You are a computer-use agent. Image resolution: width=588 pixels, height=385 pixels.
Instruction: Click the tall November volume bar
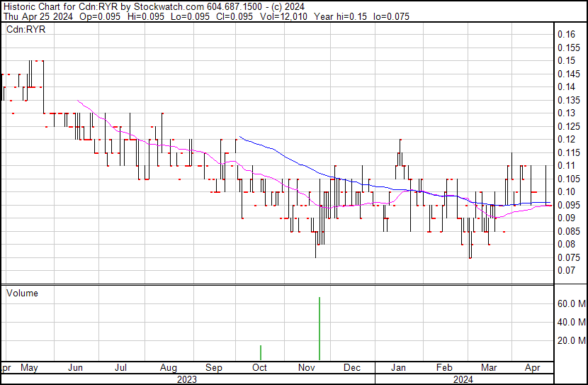(320, 329)
